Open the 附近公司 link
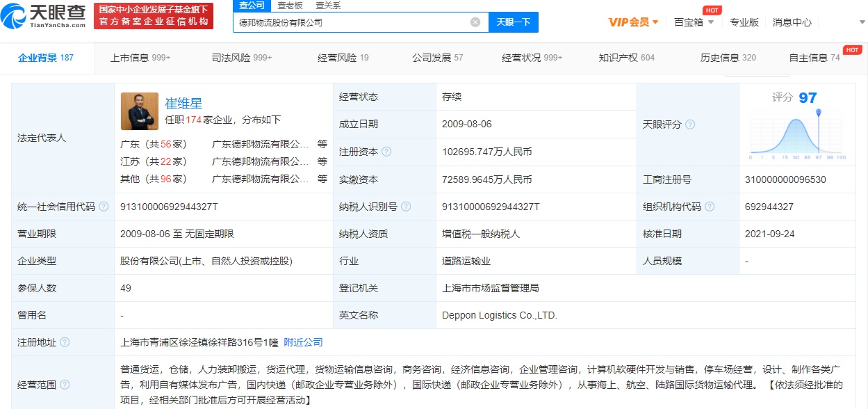This screenshot has height=409, width=868. pos(304,342)
